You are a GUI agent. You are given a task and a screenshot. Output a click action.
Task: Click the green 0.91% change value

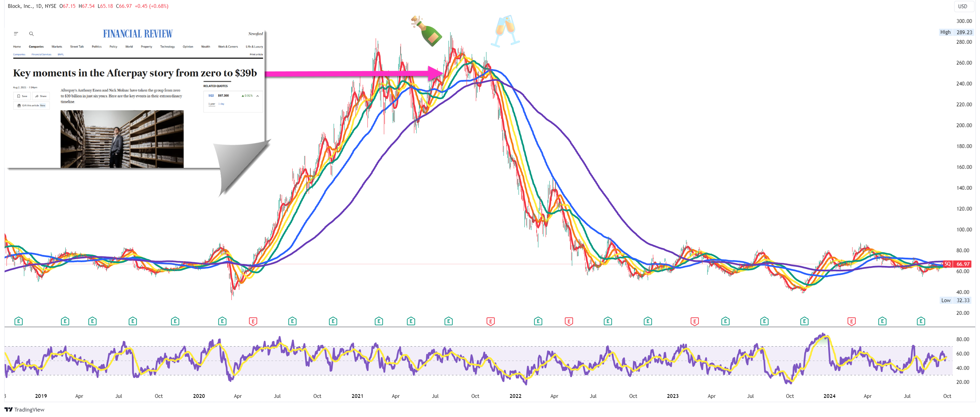pos(247,96)
